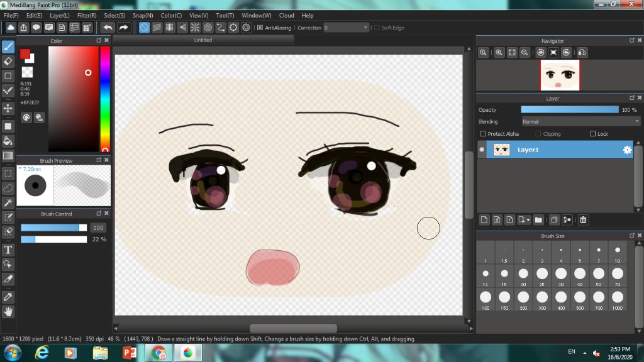644x362 pixels.
Task: Expand the add-layer dropdown arrow
Action: pyautogui.click(x=528, y=221)
